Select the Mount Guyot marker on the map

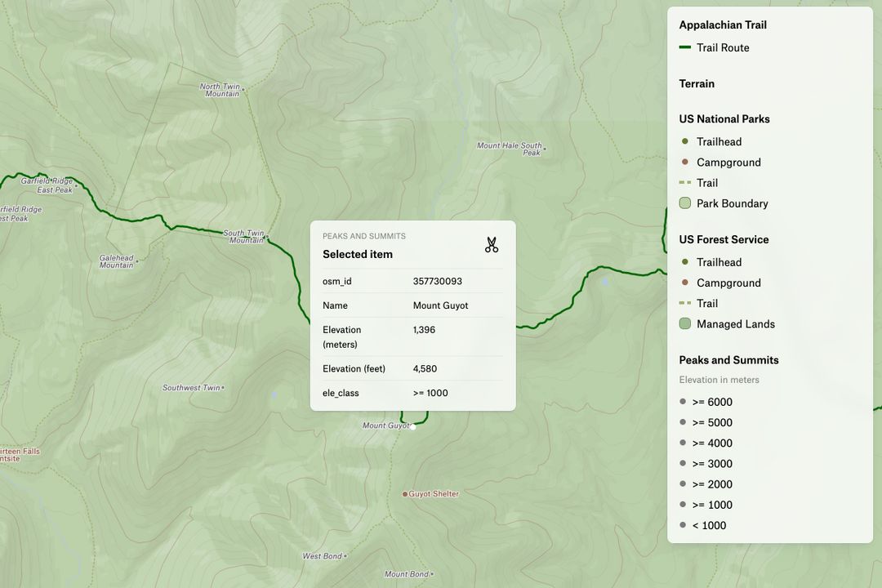414,425
